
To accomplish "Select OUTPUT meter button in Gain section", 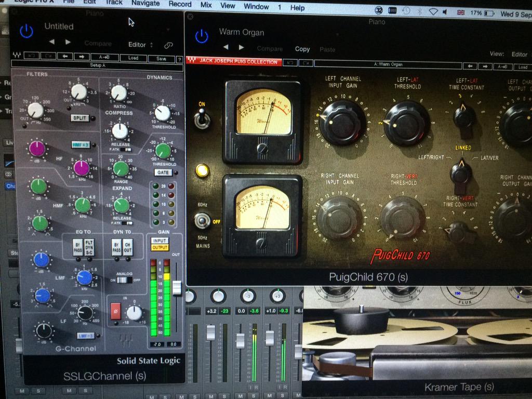I will click(160, 247).
